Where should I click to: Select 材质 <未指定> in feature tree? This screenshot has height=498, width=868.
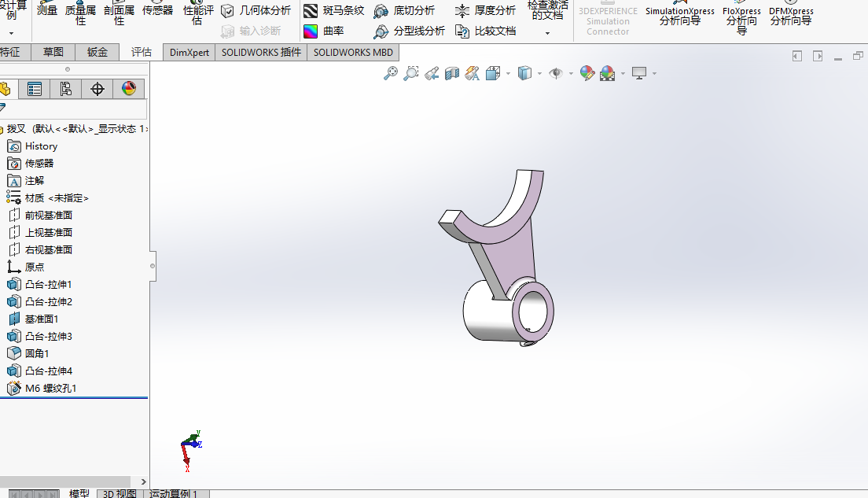48,197
